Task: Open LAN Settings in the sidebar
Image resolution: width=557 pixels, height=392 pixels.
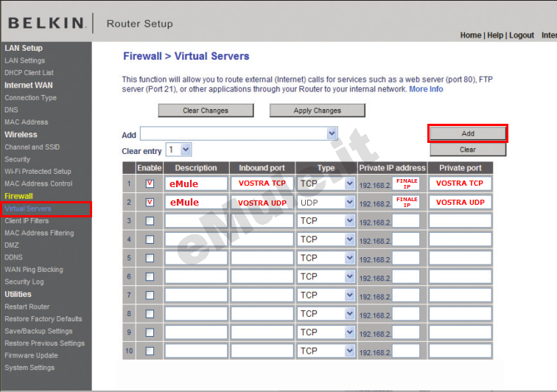Action: [25, 60]
